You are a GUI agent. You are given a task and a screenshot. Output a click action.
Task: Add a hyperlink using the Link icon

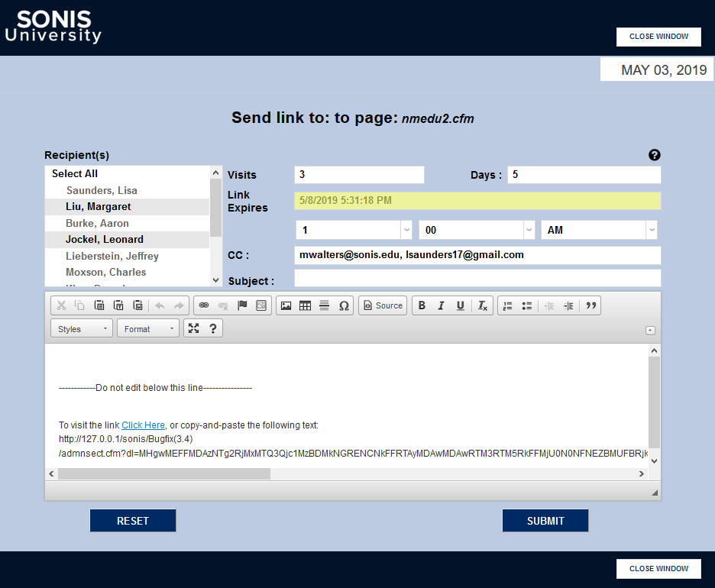coord(204,305)
